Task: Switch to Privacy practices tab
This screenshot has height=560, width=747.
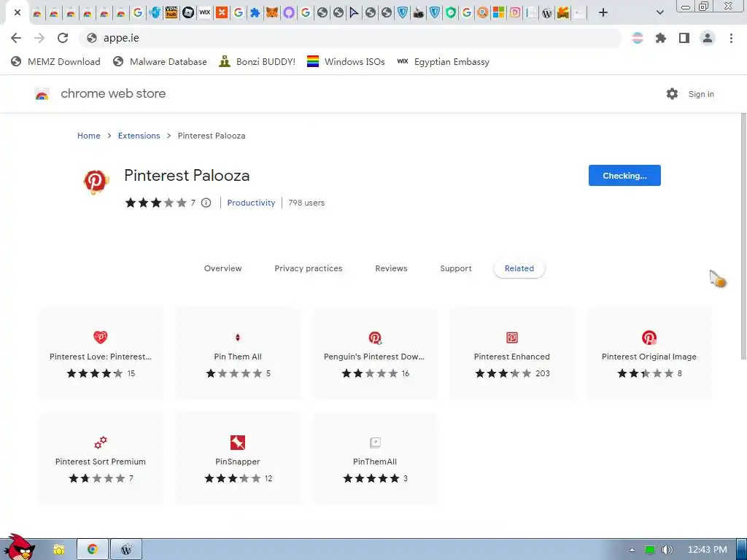Action: pos(309,268)
